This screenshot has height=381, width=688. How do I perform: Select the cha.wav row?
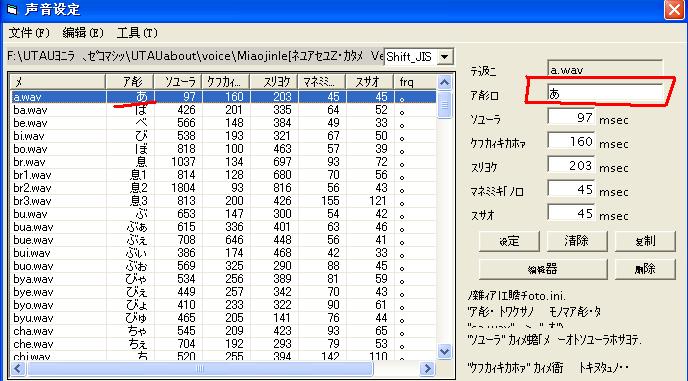click(223, 331)
